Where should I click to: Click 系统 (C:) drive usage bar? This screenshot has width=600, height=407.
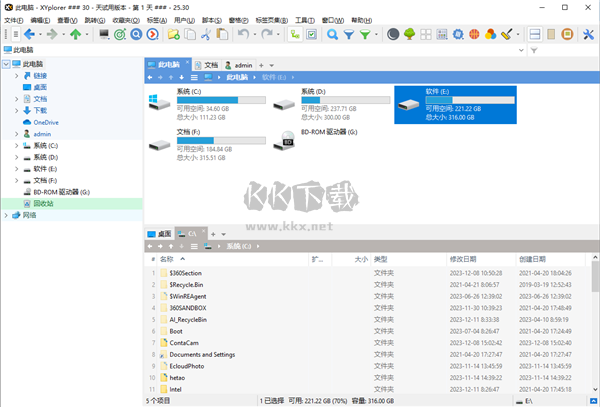pyautogui.click(x=221, y=100)
